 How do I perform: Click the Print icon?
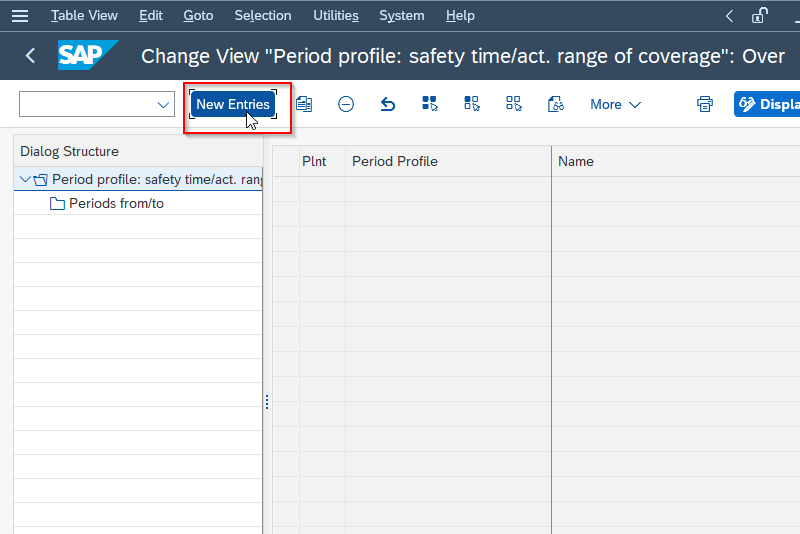click(x=705, y=104)
